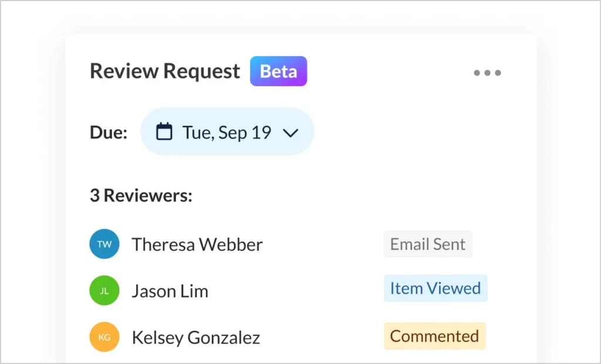Click the Due: label
This screenshot has width=601, height=364.
point(109,132)
